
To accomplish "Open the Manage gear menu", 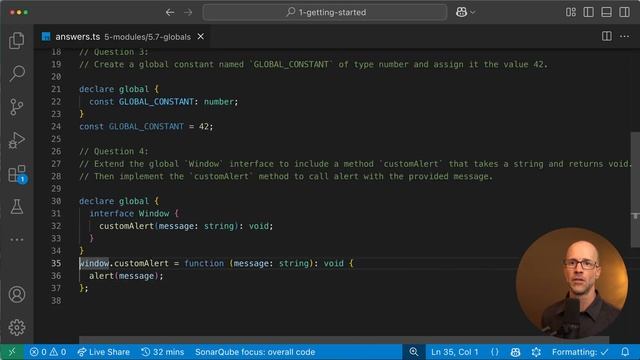I will pos(17,327).
